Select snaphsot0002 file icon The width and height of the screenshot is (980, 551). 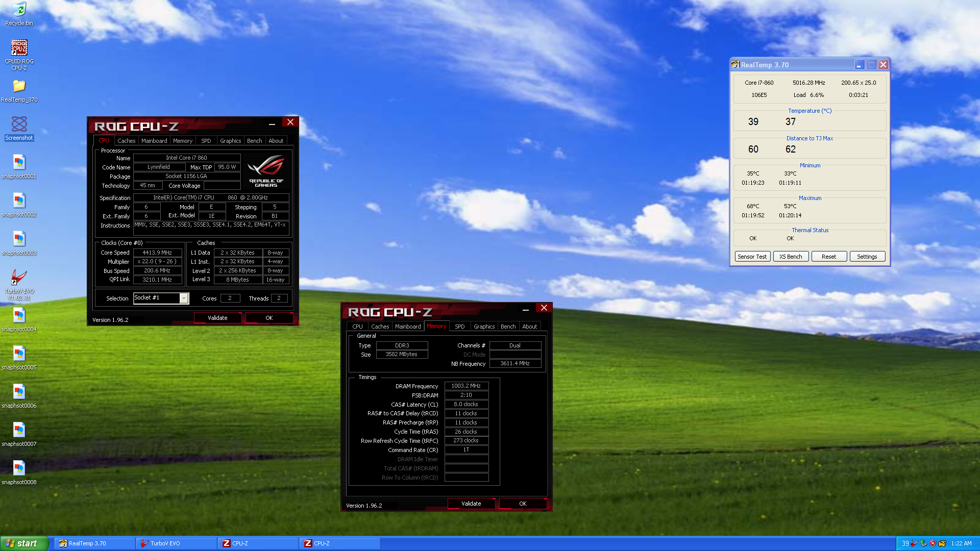click(19, 205)
